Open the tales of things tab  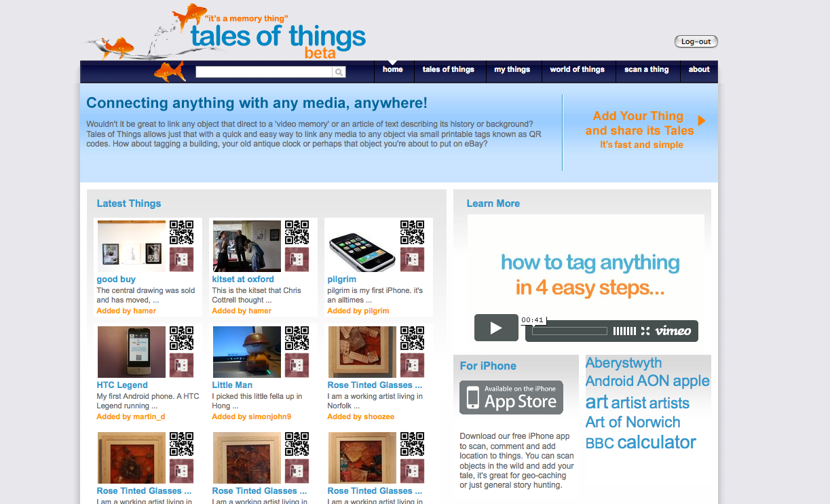pos(449,70)
